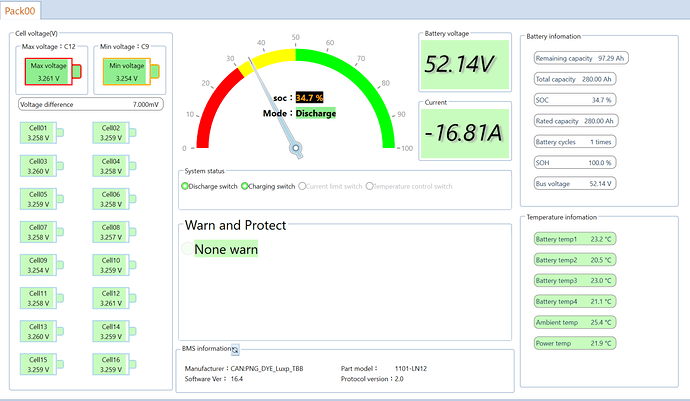Select the Cell15 battery icon

[x=42, y=364]
